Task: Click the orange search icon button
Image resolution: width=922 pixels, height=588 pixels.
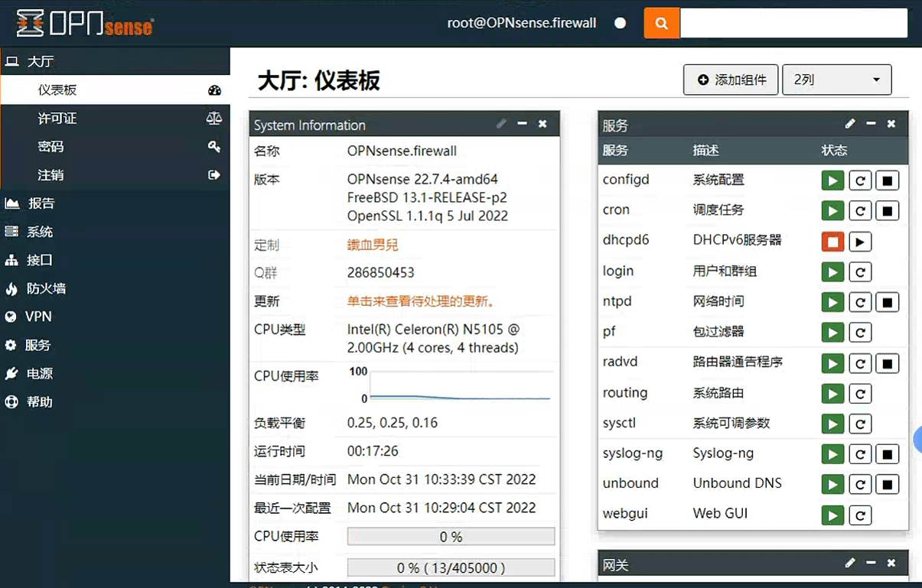Action: click(x=662, y=23)
